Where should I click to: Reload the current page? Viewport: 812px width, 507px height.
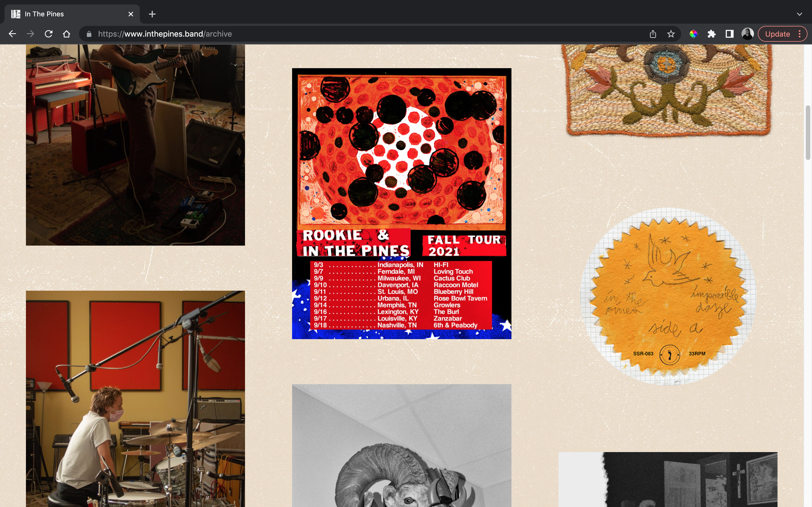pos(49,34)
